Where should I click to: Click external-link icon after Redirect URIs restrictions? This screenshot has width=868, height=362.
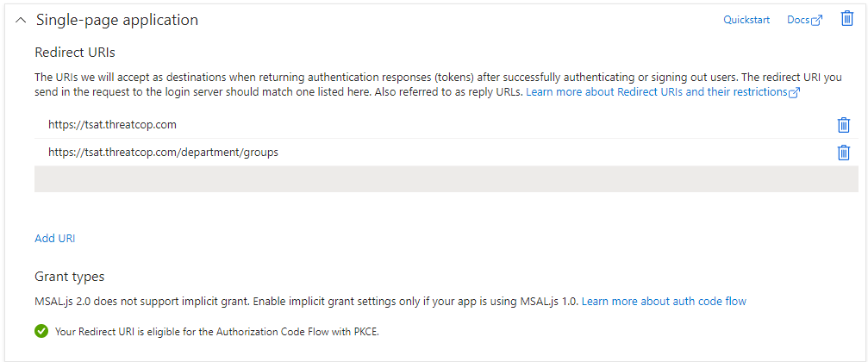[x=795, y=92]
